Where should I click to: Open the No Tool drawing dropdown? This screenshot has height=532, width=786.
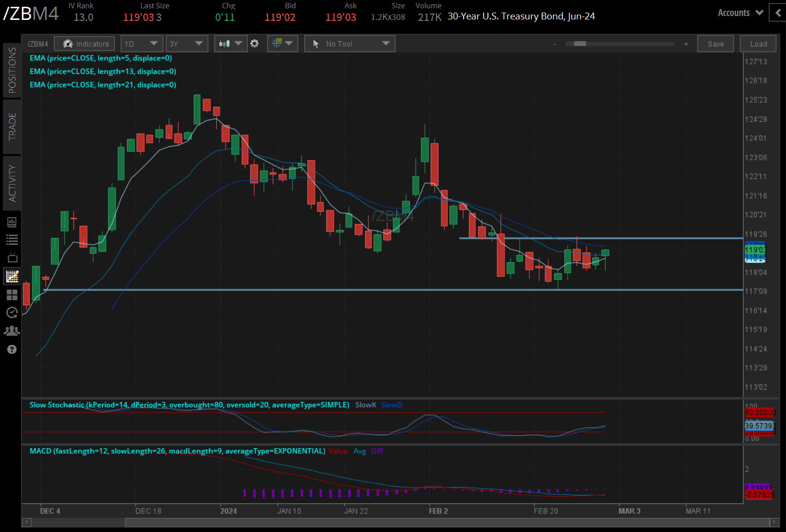click(349, 44)
